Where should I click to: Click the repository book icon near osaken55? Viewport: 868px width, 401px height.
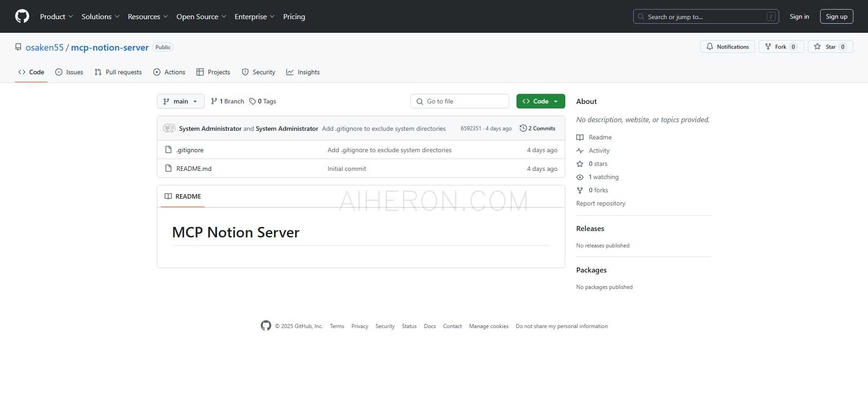coord(18,47)
